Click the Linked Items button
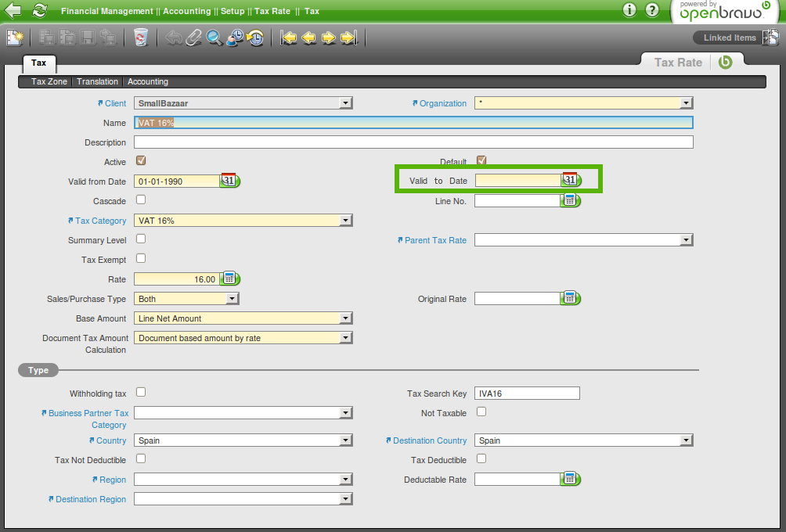 pos(729,38)
